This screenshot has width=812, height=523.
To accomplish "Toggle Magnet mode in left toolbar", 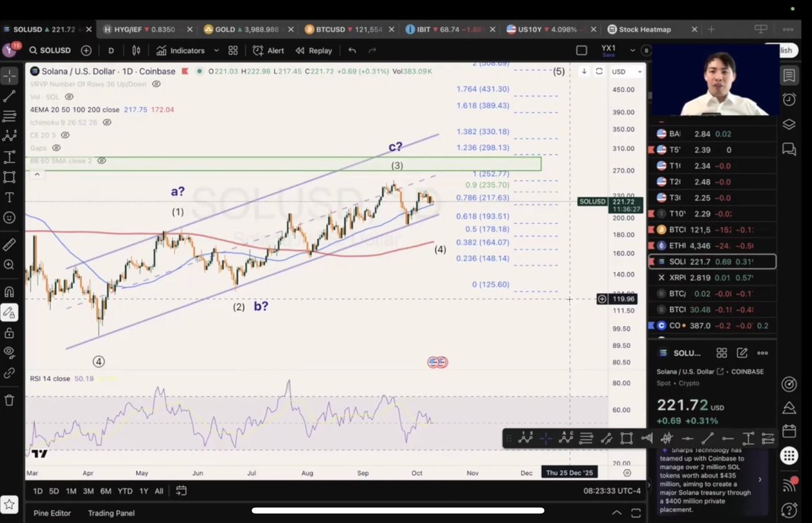I will tap(9, 292).
